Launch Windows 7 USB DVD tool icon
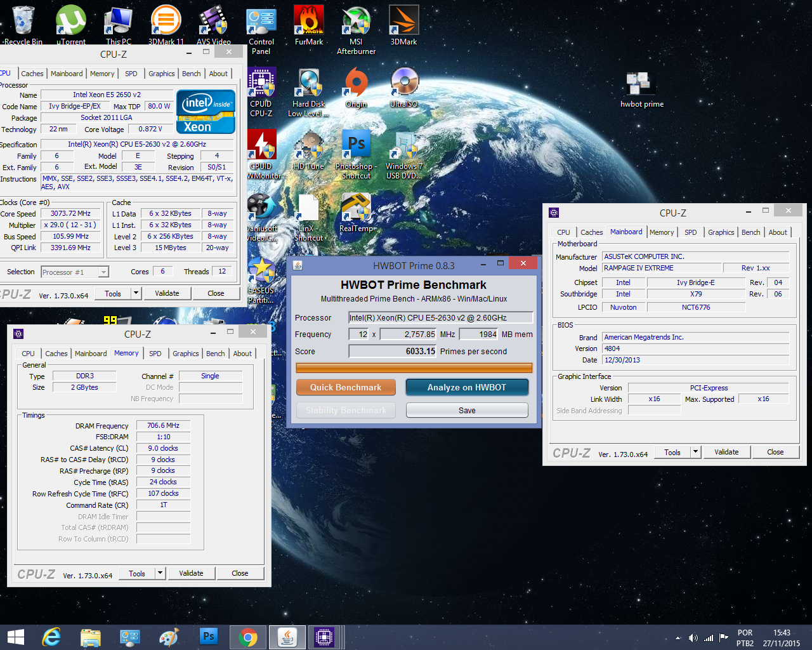 [403, 154]
